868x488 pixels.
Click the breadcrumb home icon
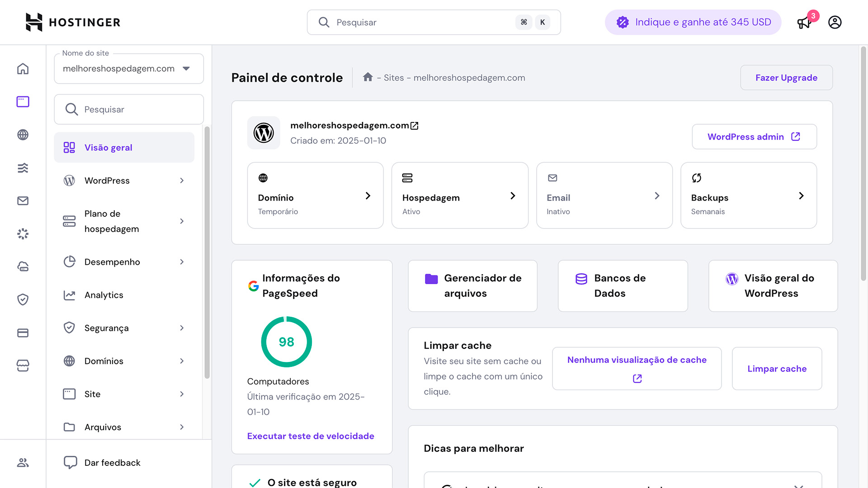tap(368, 77)
